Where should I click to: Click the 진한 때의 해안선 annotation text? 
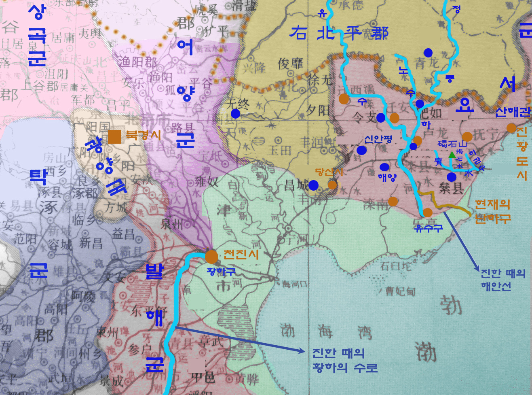click(502, 280)
